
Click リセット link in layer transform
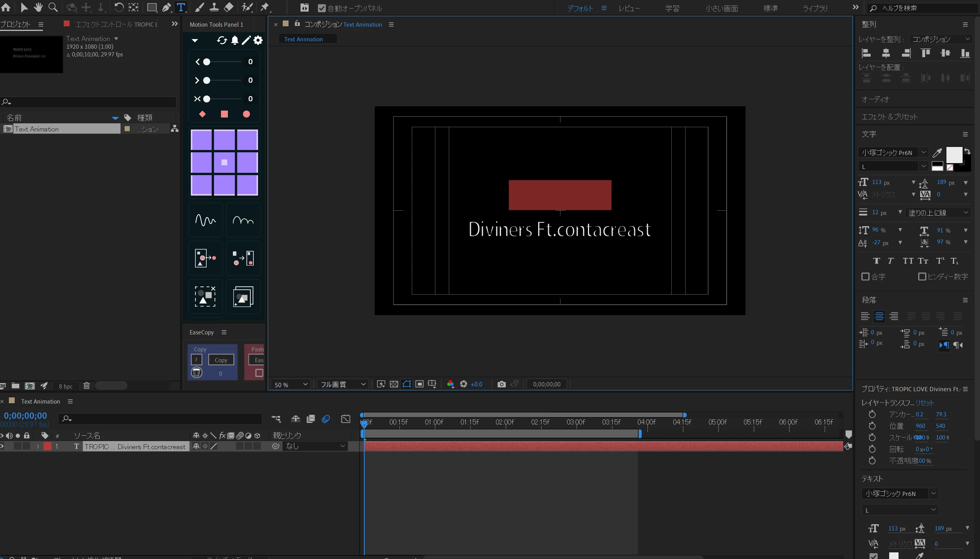tap(925, 403)
